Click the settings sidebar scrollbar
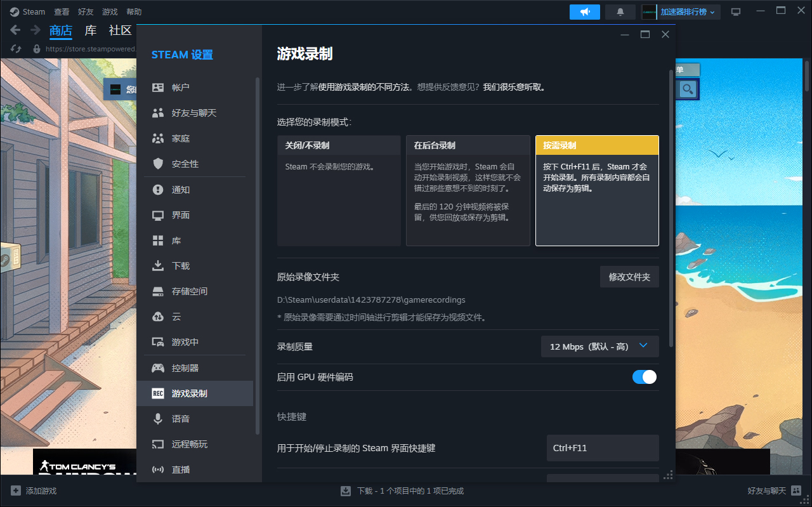 click(257, 256)
